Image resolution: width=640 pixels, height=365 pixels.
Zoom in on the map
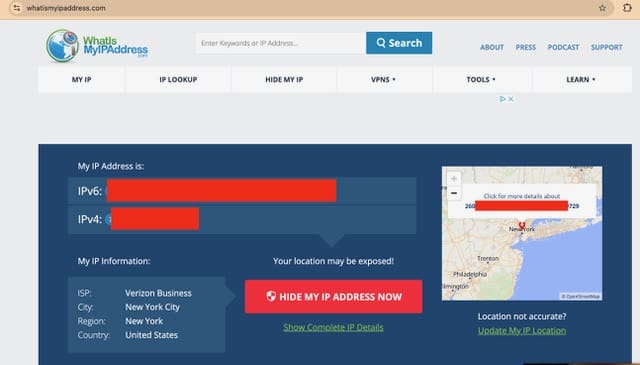(x=453, y=179)
